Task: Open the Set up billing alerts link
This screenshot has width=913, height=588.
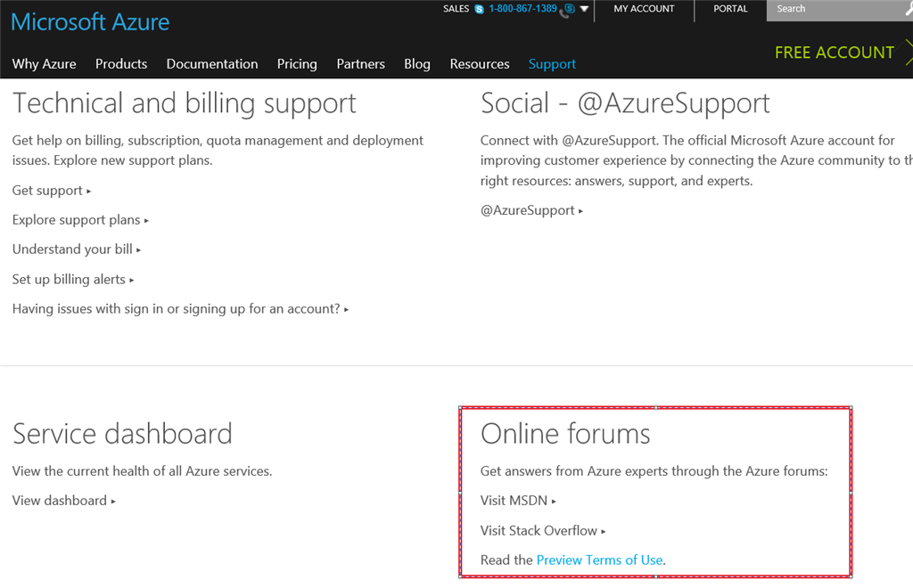Action: tap(73, 279)
